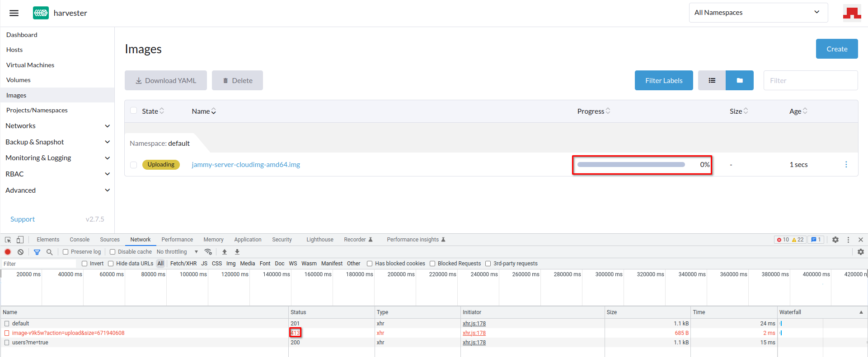Open the All Namespaces dropdown
This screenshot has height=357, width=868.
click(x=758, y=13)
